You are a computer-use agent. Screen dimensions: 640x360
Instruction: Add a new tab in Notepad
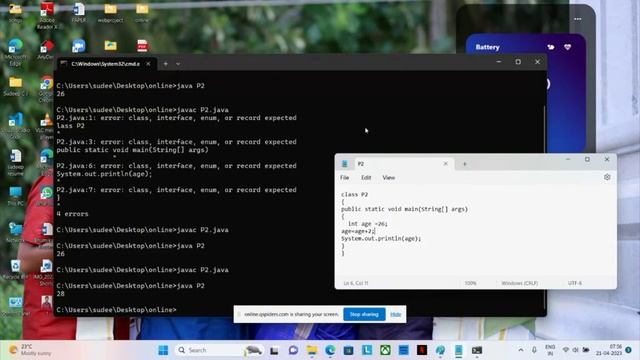(x=464, y=164)
